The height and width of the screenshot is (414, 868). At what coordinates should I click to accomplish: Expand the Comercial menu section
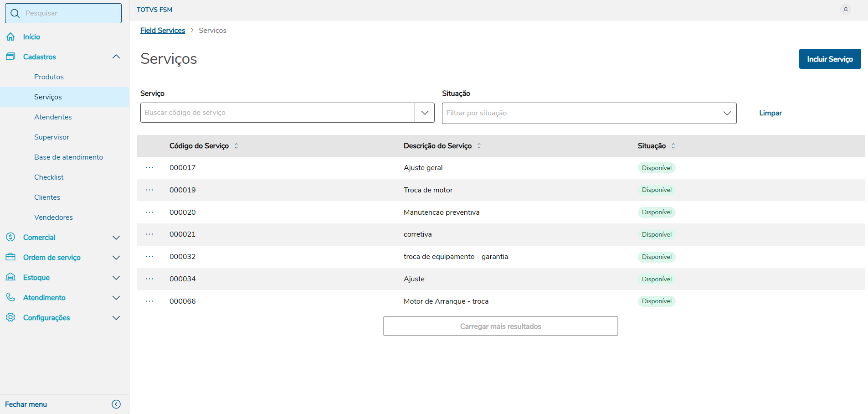pyautogui.click(x=116, y=238)
